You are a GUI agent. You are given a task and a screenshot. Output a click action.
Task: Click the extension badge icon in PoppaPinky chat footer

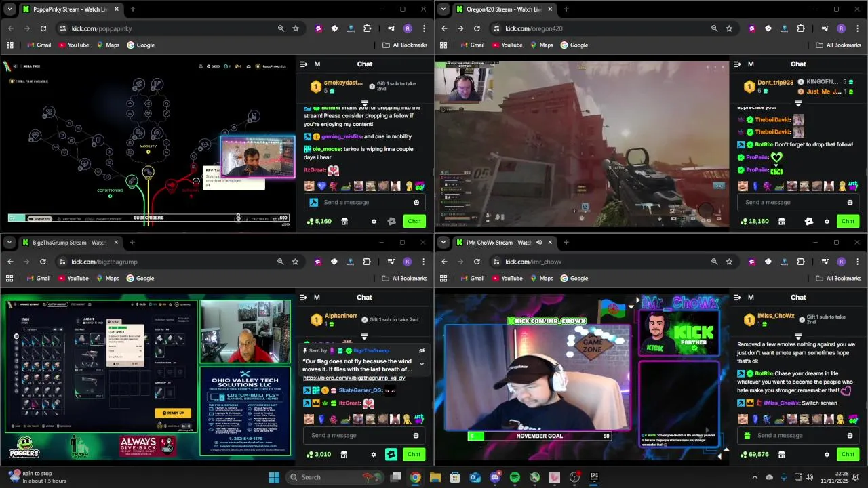point(391,222)
